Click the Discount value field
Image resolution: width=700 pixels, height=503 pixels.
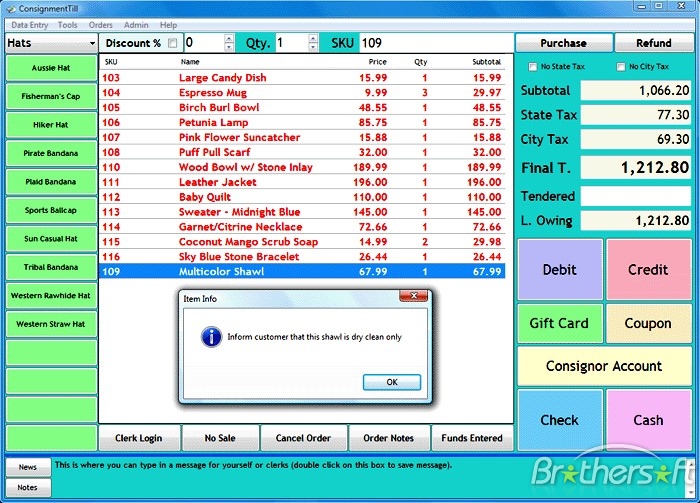tap(204, 43)
